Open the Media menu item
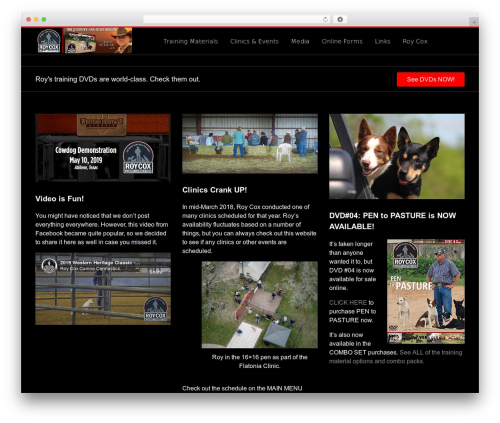Screen dimensions: 500x423 pyautogui.click(x=300, y=41)
